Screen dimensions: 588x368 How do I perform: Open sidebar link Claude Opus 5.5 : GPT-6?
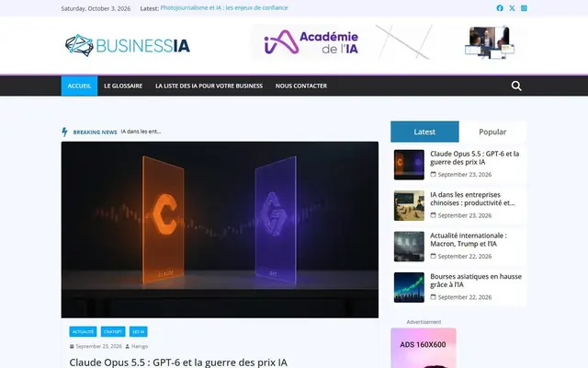click(x=474, y=157)
